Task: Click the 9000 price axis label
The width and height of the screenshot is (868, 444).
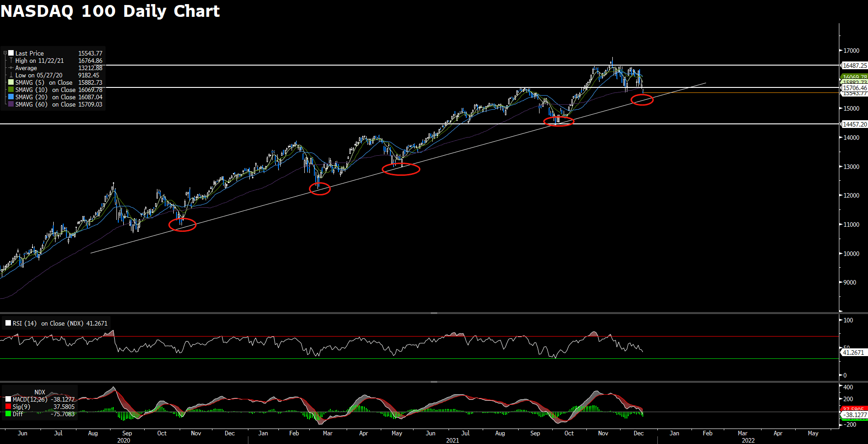Action: (x=850, y=282)
